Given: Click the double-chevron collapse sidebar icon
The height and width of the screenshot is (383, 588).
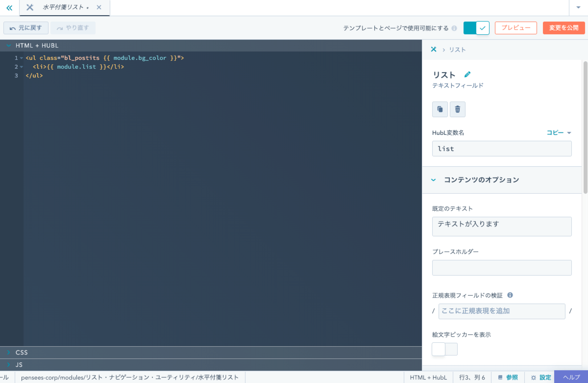Looking at the screenshot, I should 9,8.
